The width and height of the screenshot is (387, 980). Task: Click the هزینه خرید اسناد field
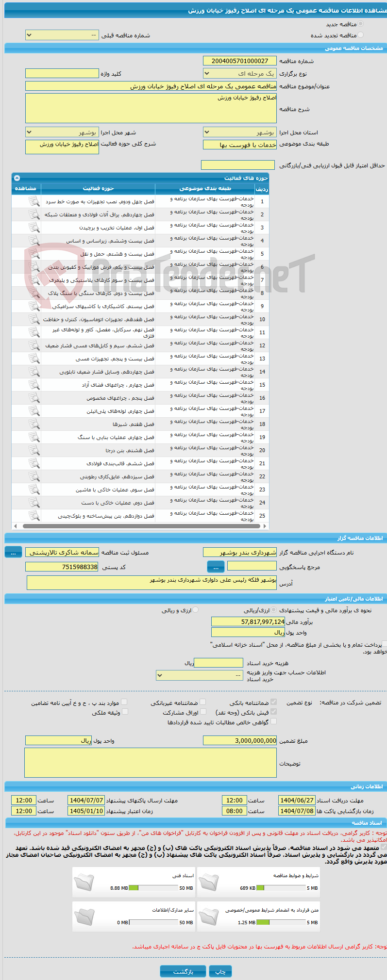219,663
